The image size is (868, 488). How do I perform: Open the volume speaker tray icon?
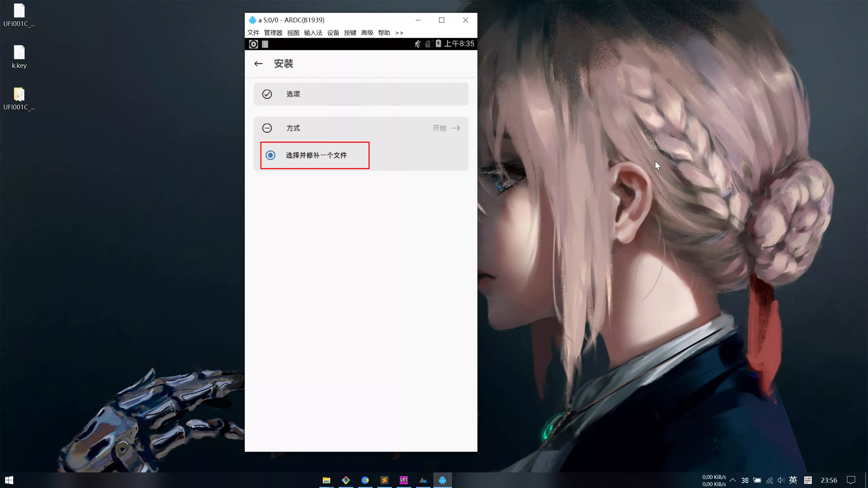point(781,480)
